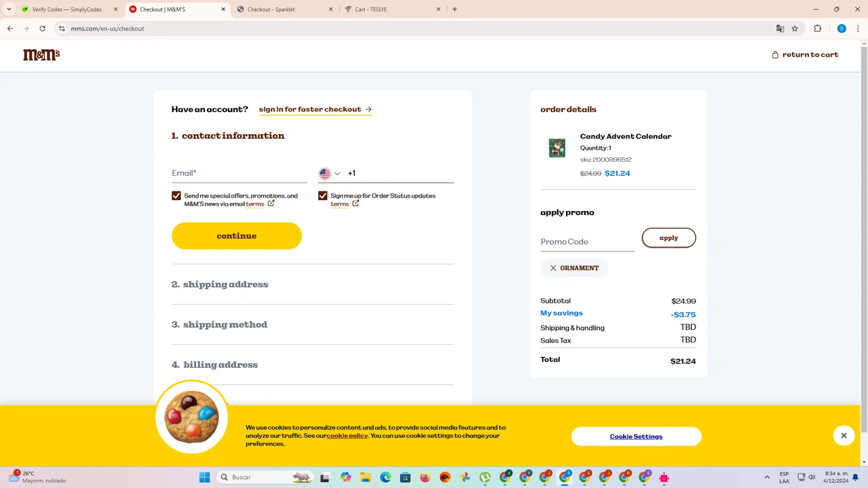This screenshot has width=868, height=488.
Task: Open the tab search dropdown arrow
Action: tap(9, 9)
